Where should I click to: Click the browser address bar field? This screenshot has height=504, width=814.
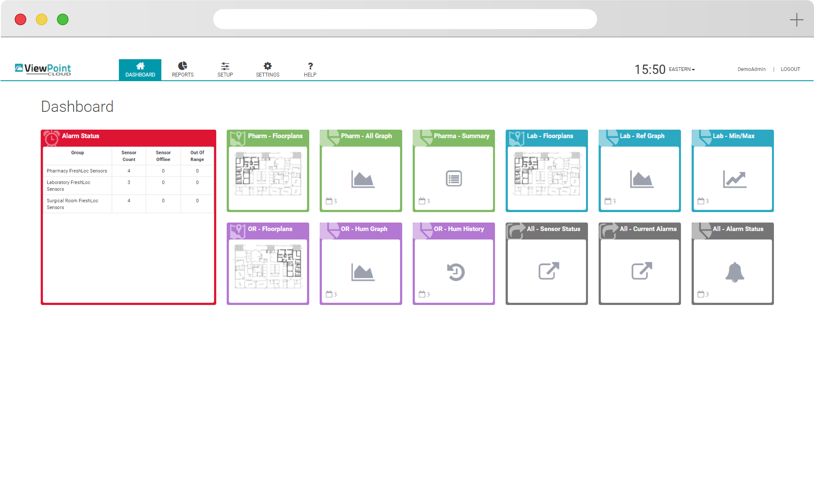tap(405, 19)
